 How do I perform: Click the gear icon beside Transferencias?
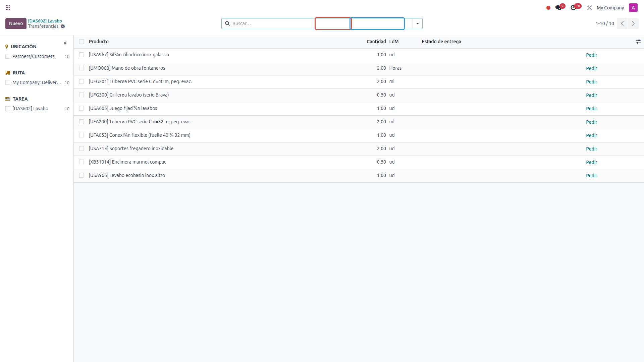(x=63, y=26)
